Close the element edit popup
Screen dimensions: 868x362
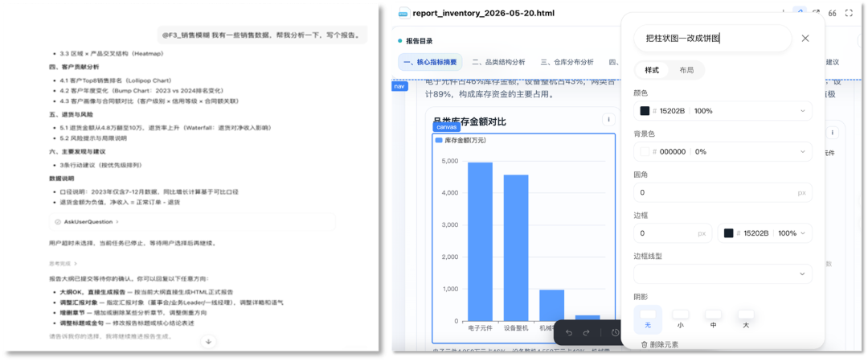(x=805, y=39)
